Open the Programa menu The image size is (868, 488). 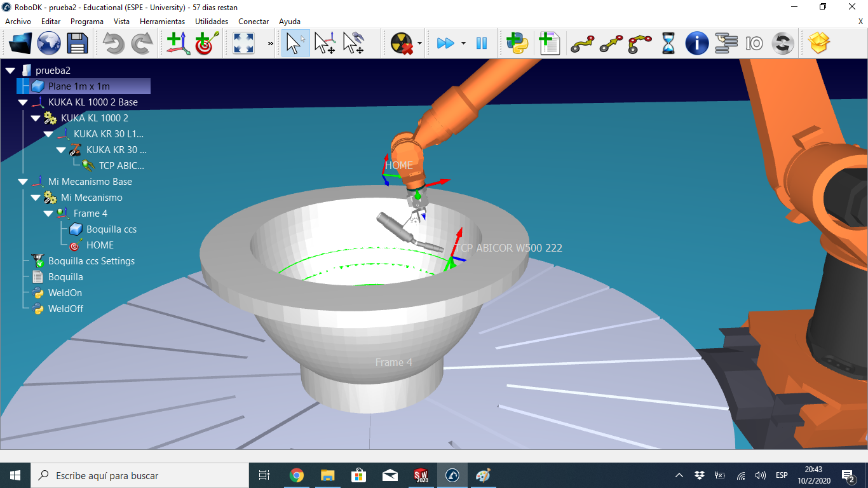[x=87, y=22]
